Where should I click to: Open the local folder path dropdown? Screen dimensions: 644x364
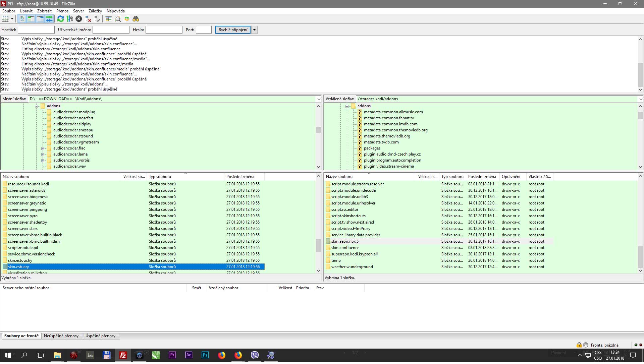(319, 99)
